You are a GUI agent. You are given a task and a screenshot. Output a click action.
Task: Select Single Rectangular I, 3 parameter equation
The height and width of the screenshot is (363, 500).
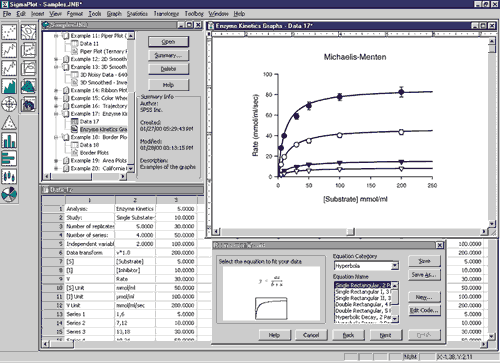click(363, 292)
